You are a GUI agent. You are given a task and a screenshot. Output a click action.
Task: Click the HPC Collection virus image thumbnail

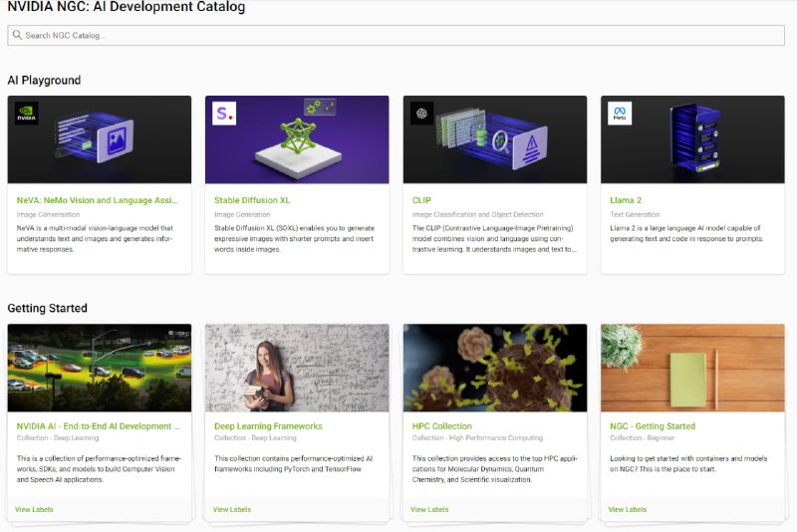coord(495,368)
